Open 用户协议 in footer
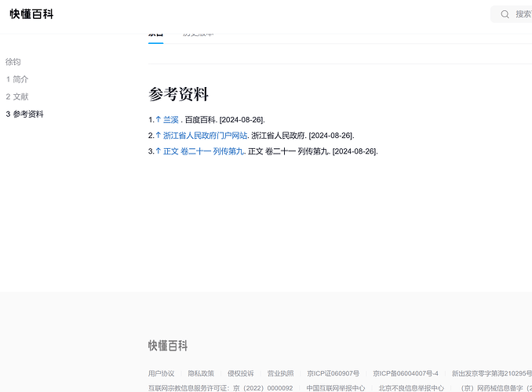This screenshot has width=532, height=392. [x=161, y=373]
